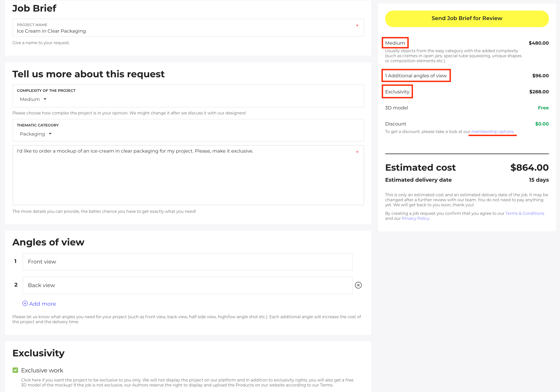Open the Privacy Policy link
560x392 pixels.
tap(415, 218)
